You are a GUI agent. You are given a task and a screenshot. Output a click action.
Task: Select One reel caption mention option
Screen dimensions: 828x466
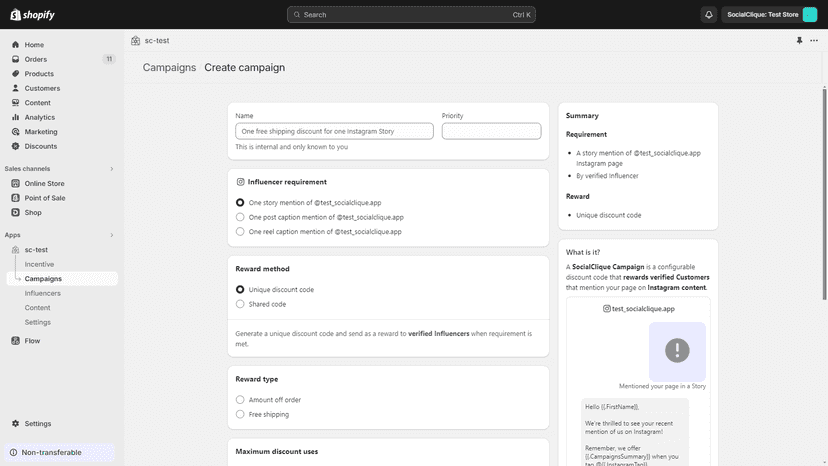tap(240, 231)
